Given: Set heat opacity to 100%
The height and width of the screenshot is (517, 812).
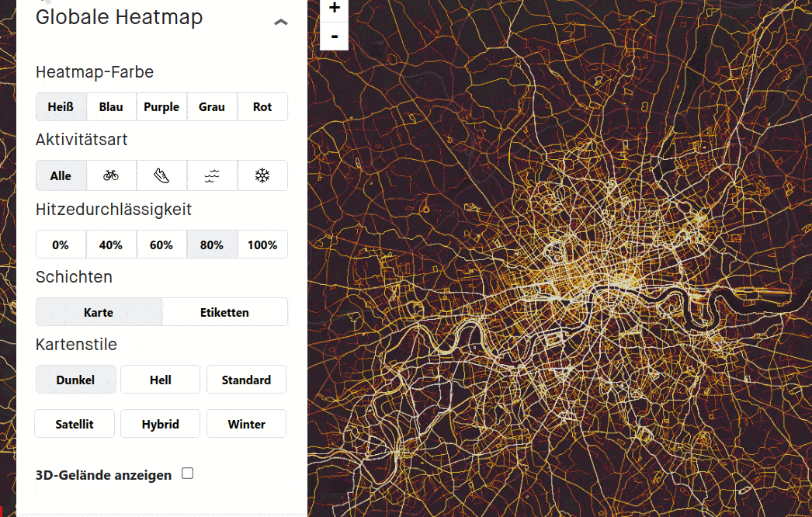Looking at the screenshot, I should (262, 245).
